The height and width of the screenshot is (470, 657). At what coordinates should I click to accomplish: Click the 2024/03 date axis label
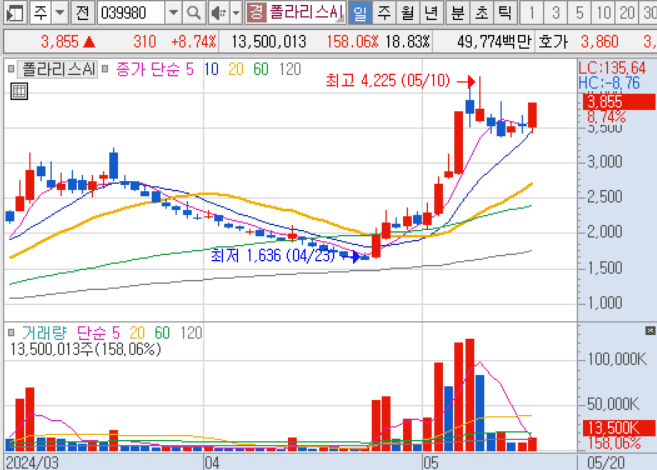tap(32, 462)
